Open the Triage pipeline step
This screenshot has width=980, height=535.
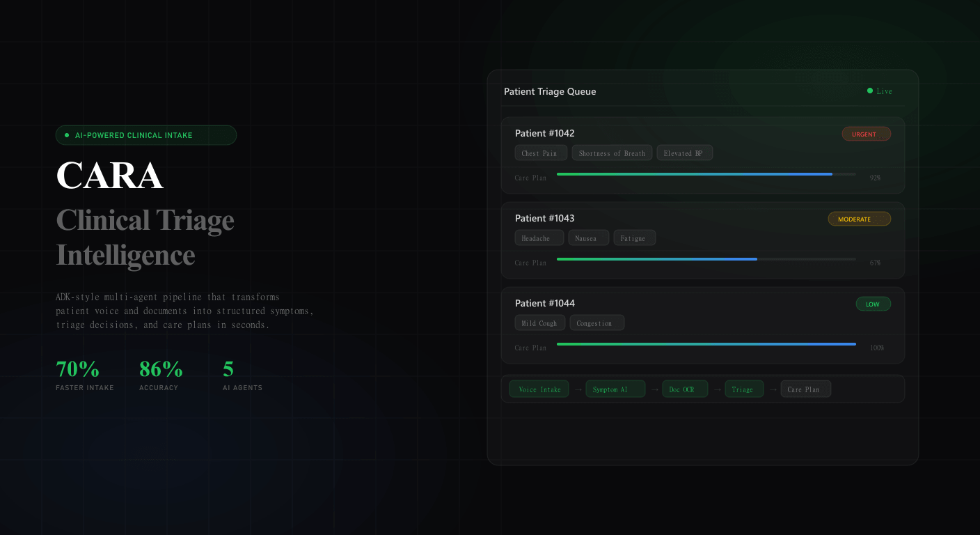click(x=743, y=389)
